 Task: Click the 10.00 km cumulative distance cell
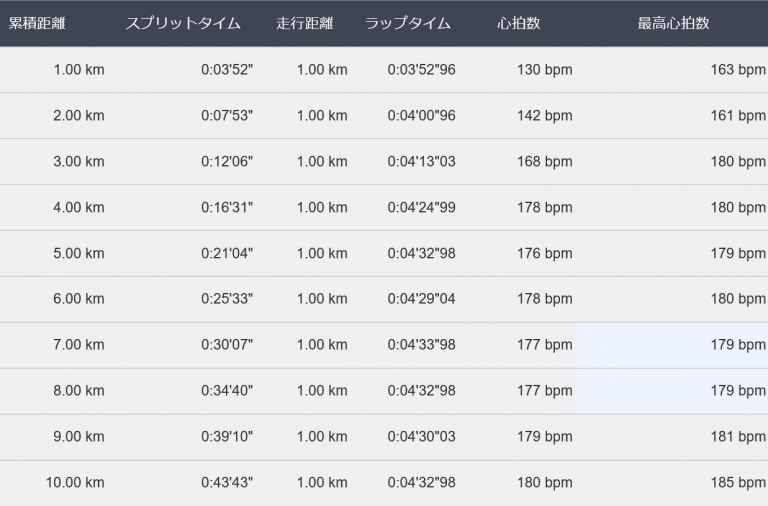(x=75, y=483)
